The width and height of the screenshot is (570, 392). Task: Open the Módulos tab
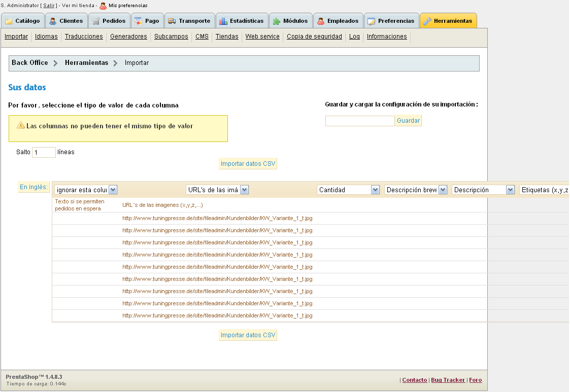(290, 21)
